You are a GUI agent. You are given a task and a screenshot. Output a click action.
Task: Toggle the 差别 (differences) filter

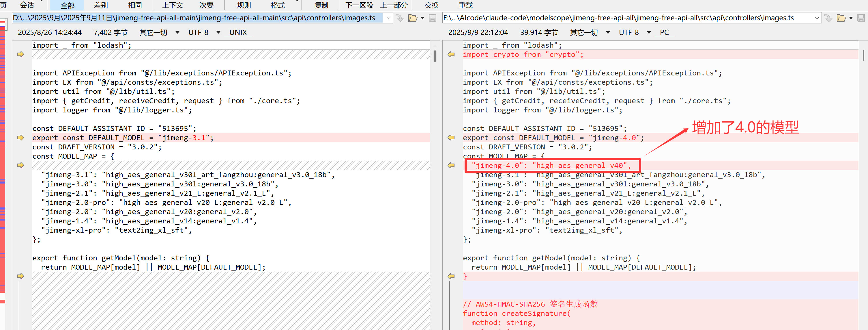click(x=101, y=5)
